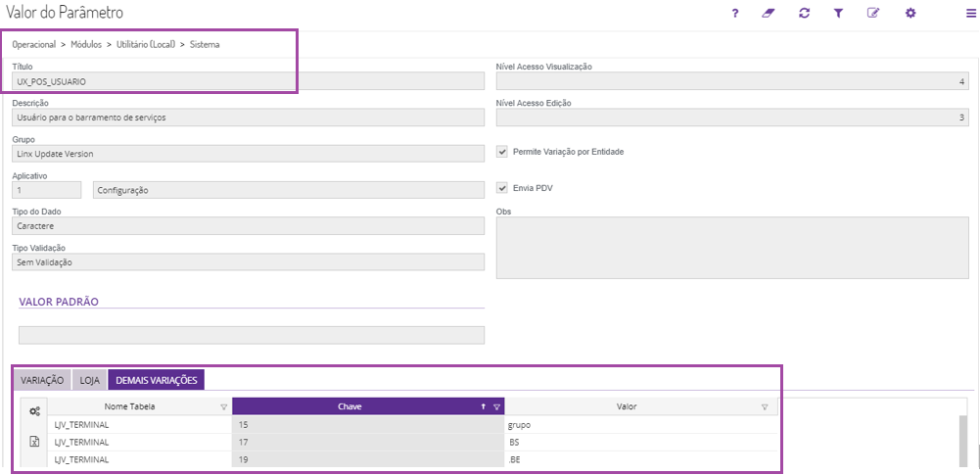Click the edit pencil icon

[873, 14]
